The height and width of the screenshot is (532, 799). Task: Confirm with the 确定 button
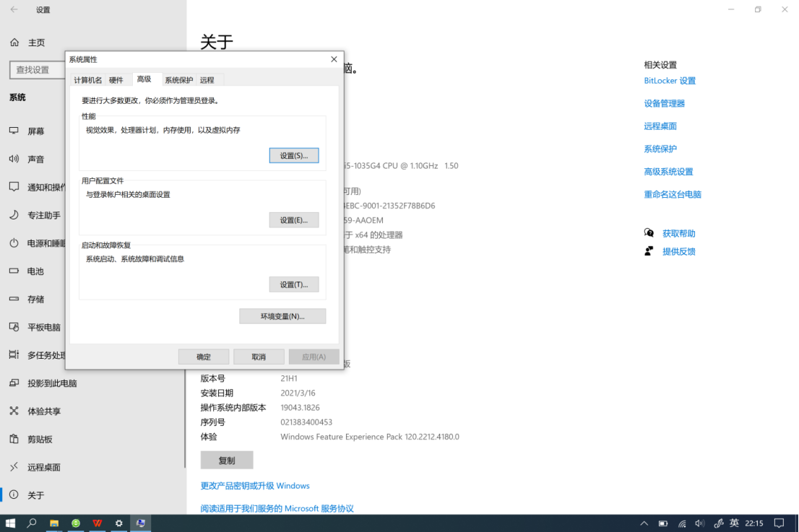(203, 357)
